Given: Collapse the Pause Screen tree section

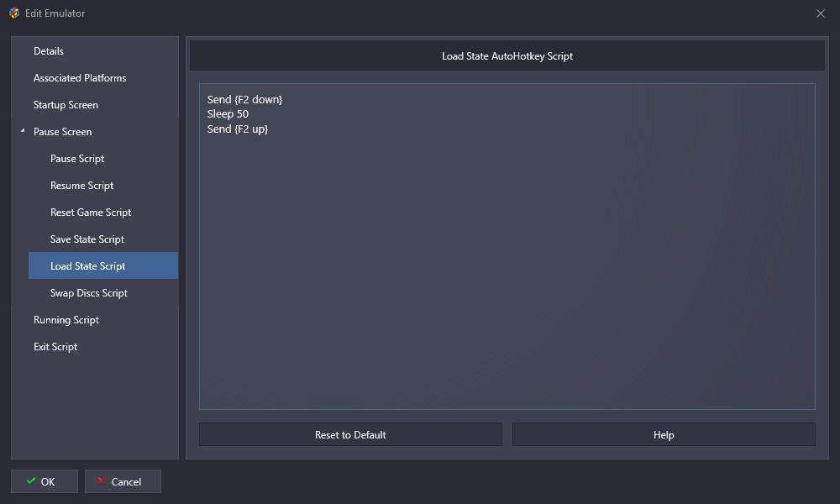Looking at the screenshot, I should click(23, 131).
